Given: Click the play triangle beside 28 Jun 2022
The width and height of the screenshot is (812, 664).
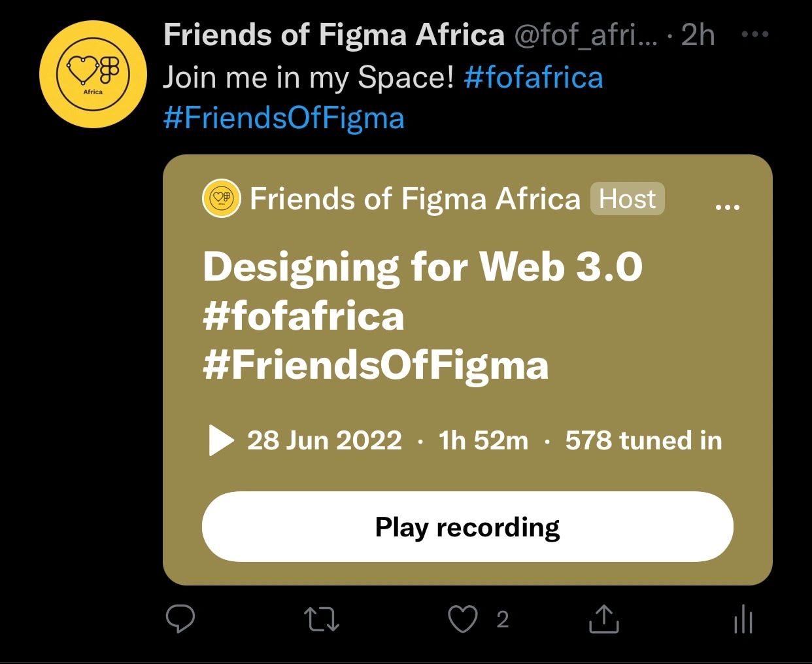Looking at the screenshot, I should click(x=221, y=440).
